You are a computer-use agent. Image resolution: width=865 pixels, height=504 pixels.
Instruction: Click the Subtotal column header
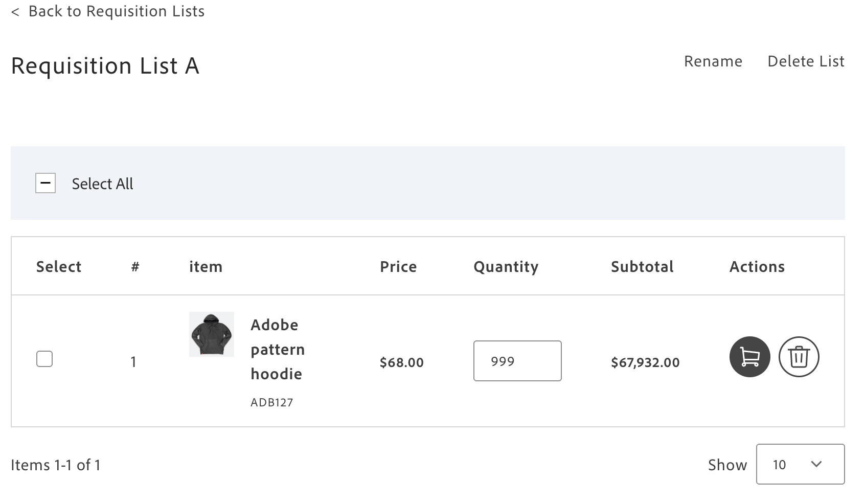[x=642, y=266]
